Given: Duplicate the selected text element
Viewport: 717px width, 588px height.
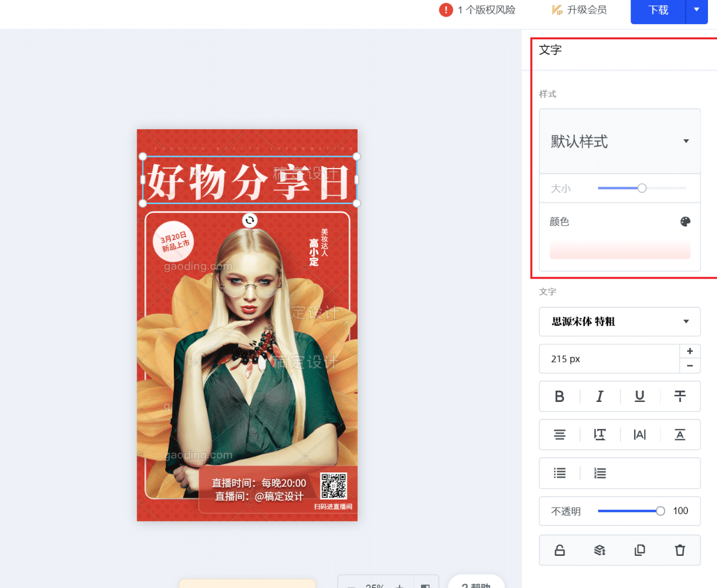Looking at the screenshot, I should click(640, 550).
